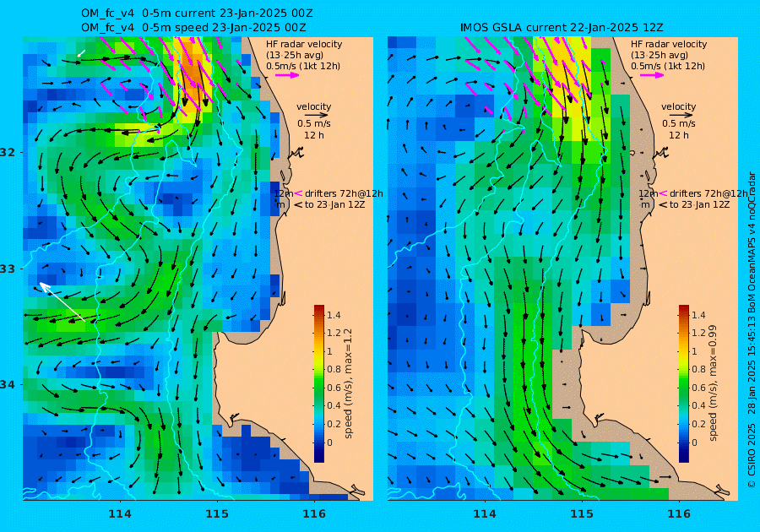Click the 1 tick on the right colorbar
The height and width of the screenshot is (532, 760).
tap(694, 351)
